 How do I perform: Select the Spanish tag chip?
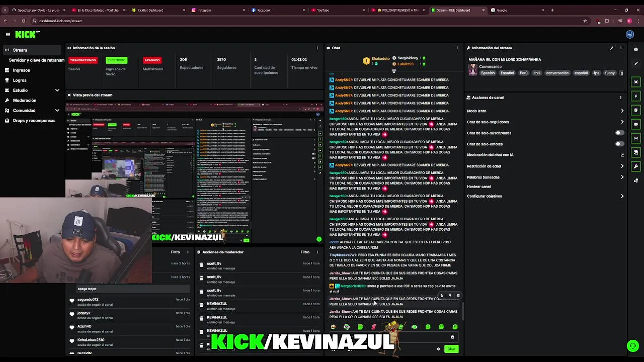(x=488, y=73)
